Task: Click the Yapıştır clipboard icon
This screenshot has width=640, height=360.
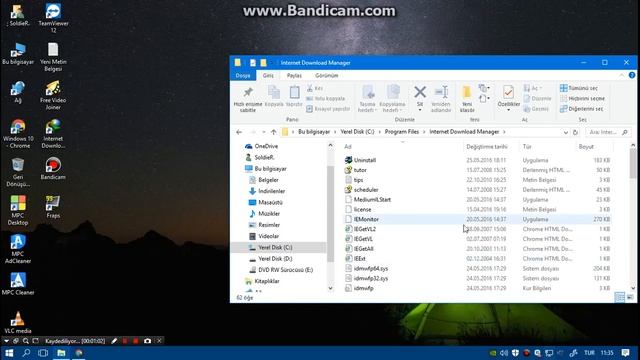Action: 294,97
